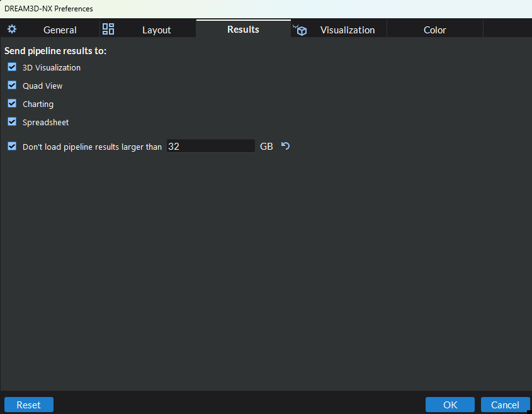Disable the Charting checkbox
Screen dimensions: 532x414
[12, 104]
